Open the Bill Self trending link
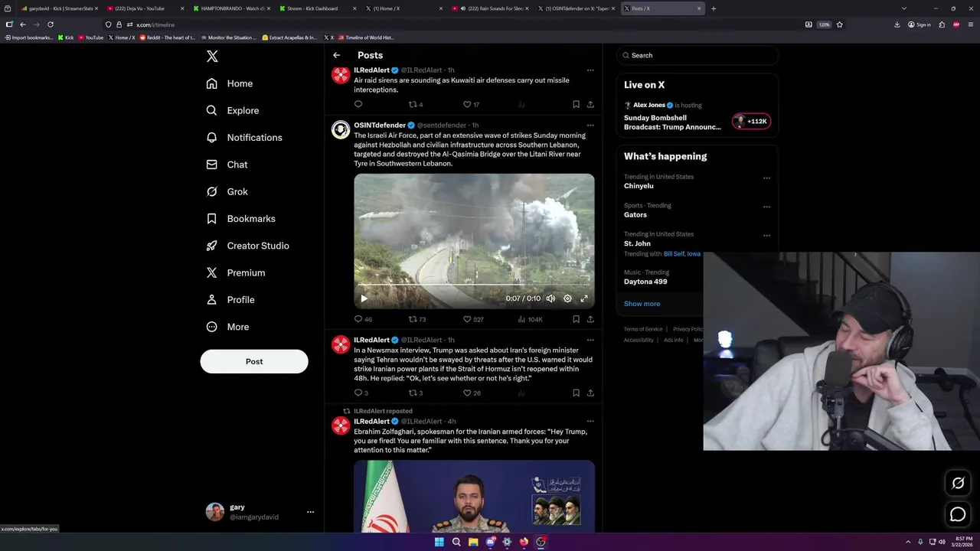This screenshot has height=551, width=980. point(674,254)
